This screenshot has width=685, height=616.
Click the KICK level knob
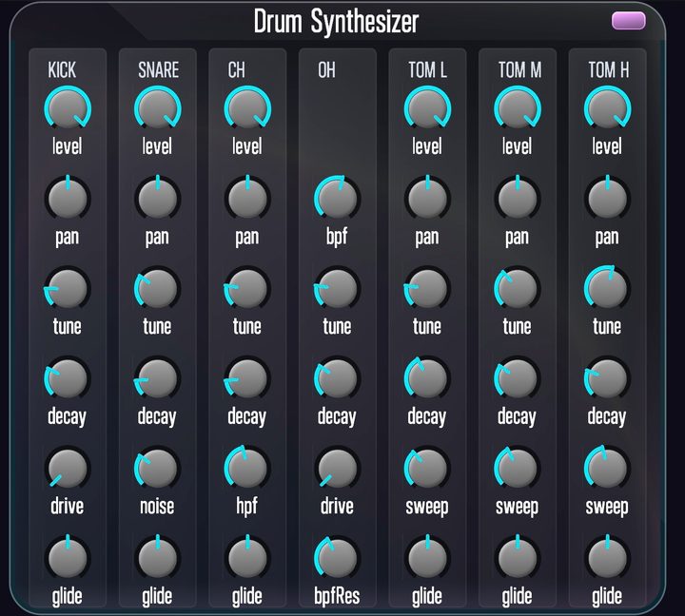[x=68, y=108]
